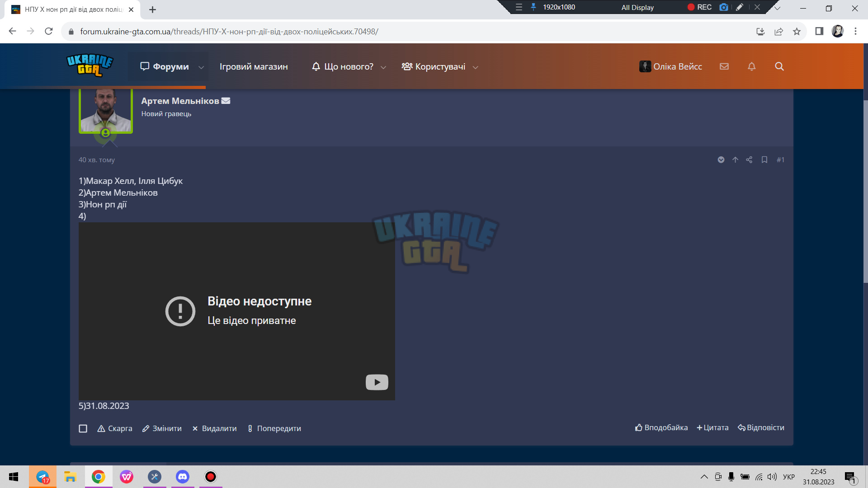Click the Вподобайка like button
This screenshot has height=488, width=868.
click(661, 427)
